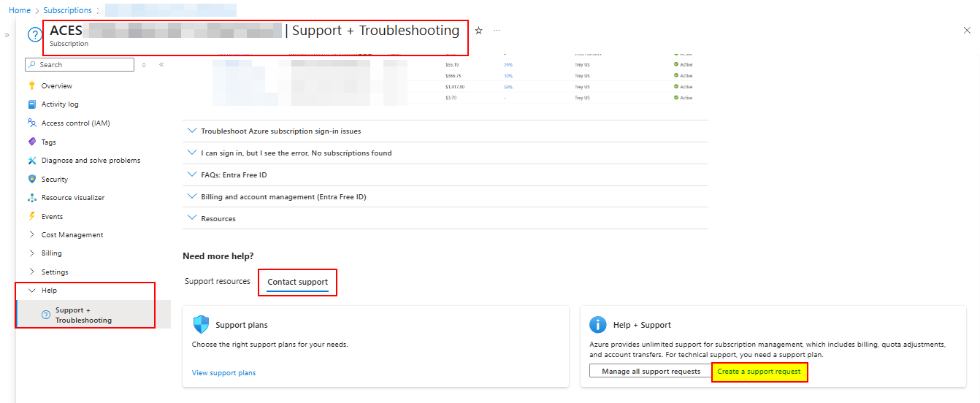Go to Home breadcrumb
Image resolution: width=980 pixels, height=403 pixels.
pyautogui.click(x=20, y=10)
